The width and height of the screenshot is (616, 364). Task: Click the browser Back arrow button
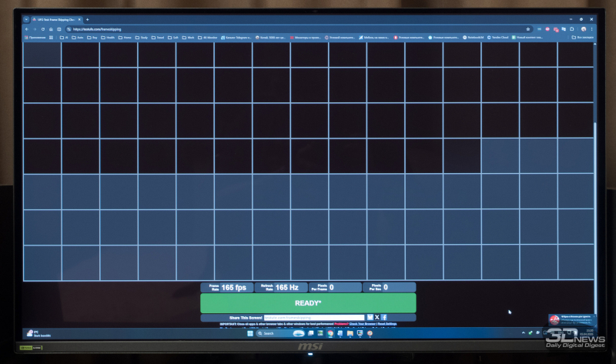tap(25, 29)
